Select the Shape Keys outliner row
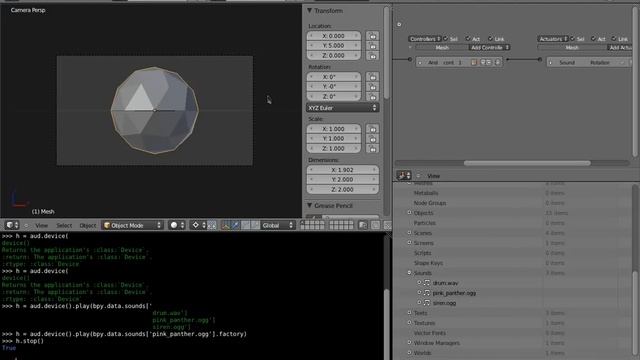 tap(428, 263)
